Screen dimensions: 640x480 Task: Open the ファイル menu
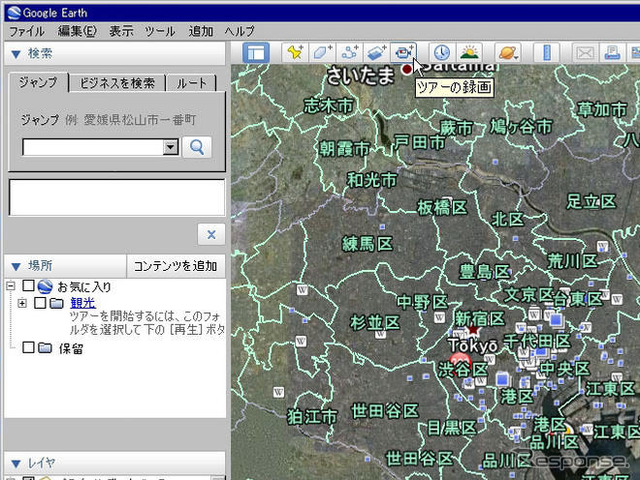pyautogui.click(x=27, y=31)
